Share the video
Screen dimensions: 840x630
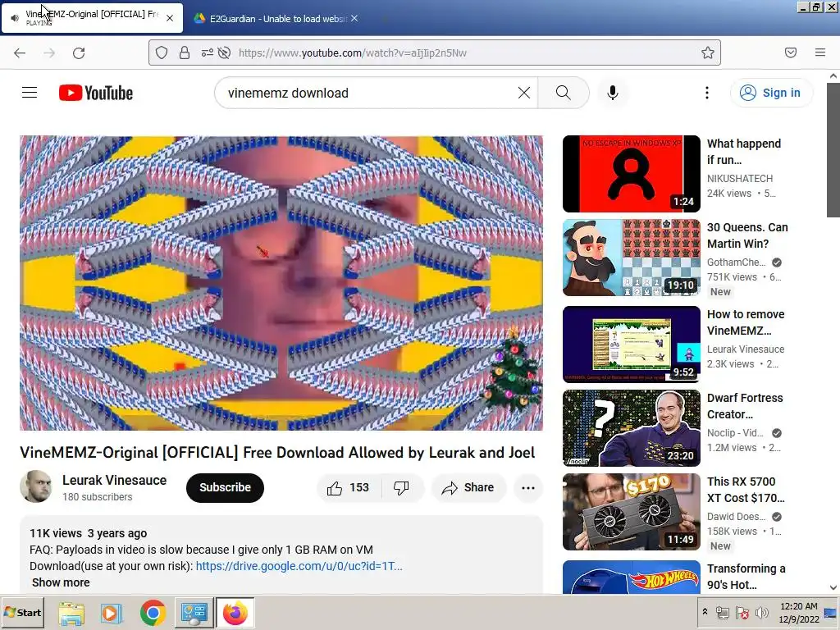[468, 487]
